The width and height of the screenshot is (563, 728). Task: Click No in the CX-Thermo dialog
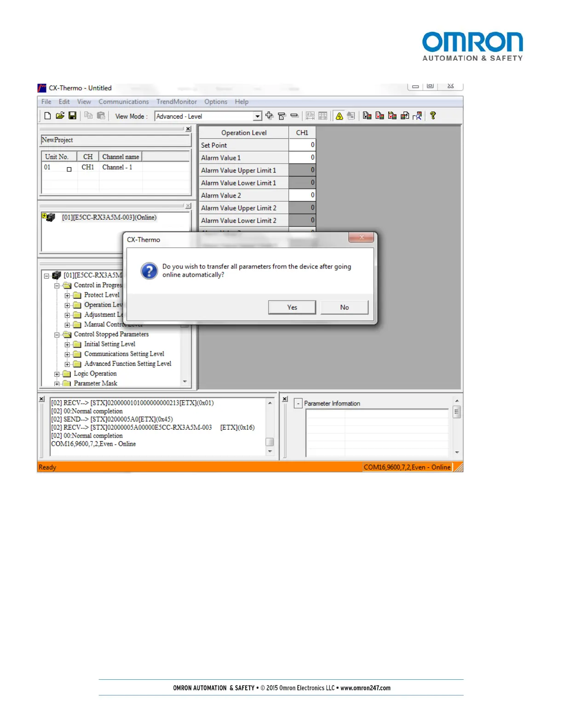(x=345, y=307)
